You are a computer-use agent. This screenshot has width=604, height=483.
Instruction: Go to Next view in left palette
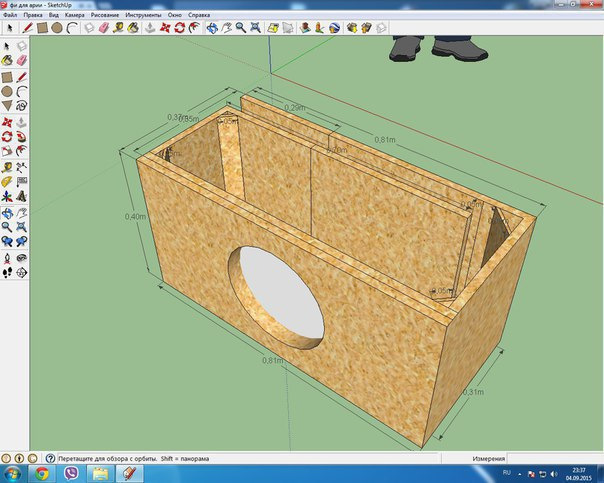click(22, 242)
